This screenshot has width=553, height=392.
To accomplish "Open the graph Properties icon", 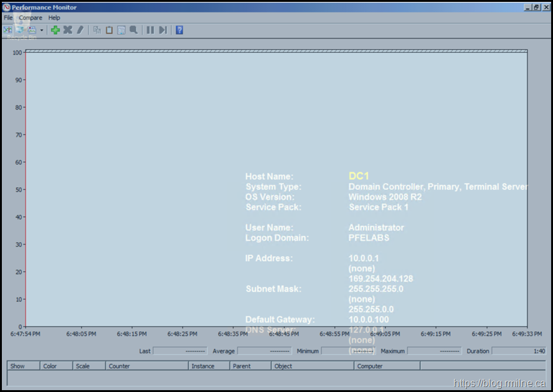I will coord(121,30).
